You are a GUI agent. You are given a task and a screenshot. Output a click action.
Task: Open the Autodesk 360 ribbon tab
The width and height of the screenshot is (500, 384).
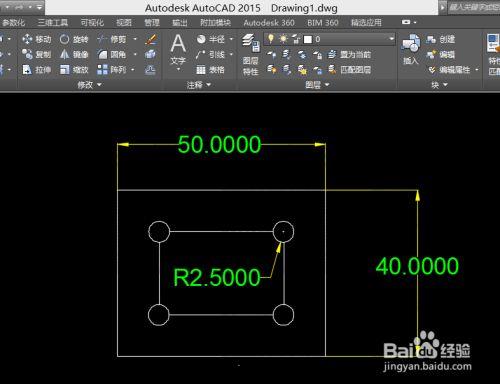pos(269,23)
